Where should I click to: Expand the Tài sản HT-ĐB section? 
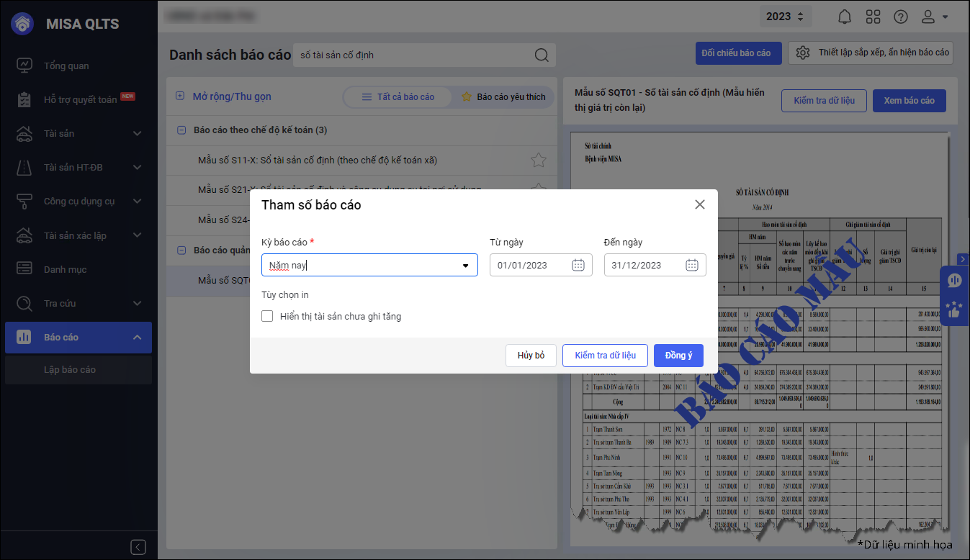[78, 167]
